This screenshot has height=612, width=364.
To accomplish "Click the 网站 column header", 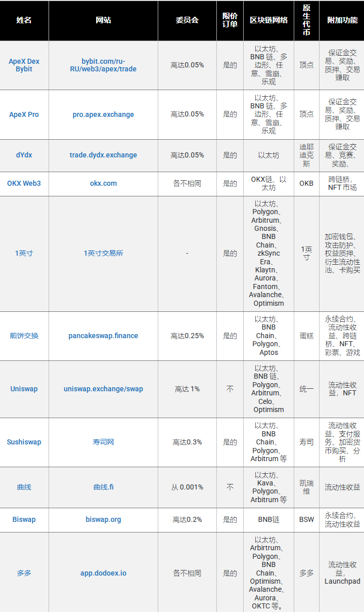I will pos(103,20).
